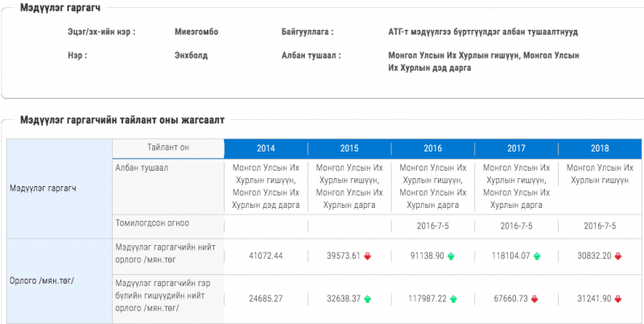Click the 2016-7-5 date under 2017
This screenshot has width=644, height=324.
click(x=516, y=226)
